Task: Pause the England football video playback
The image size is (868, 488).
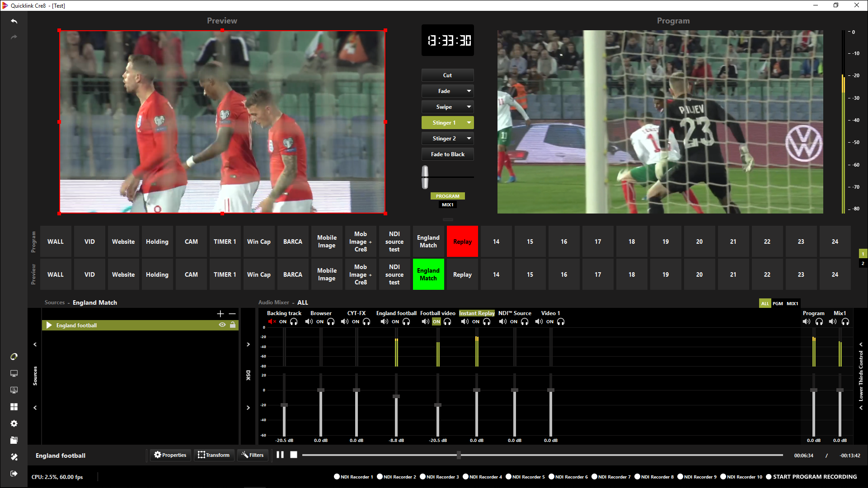Action: (x=280, y=455)
